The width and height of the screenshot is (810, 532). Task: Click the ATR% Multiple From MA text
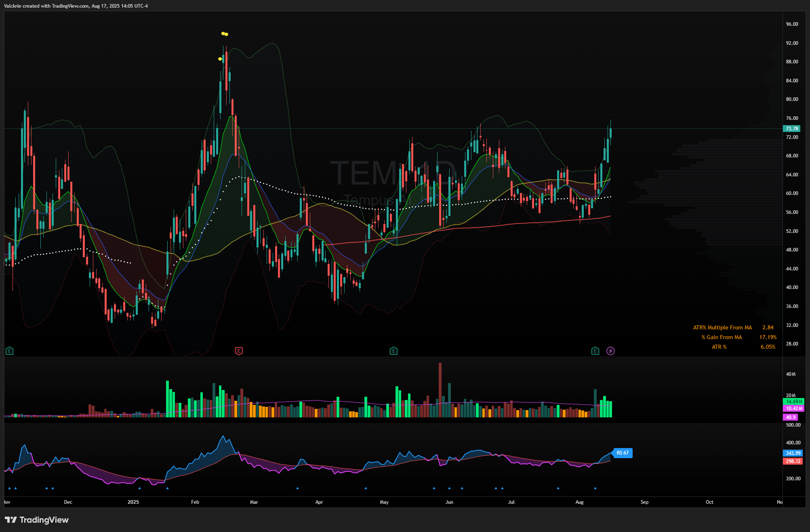click(722, 327)
